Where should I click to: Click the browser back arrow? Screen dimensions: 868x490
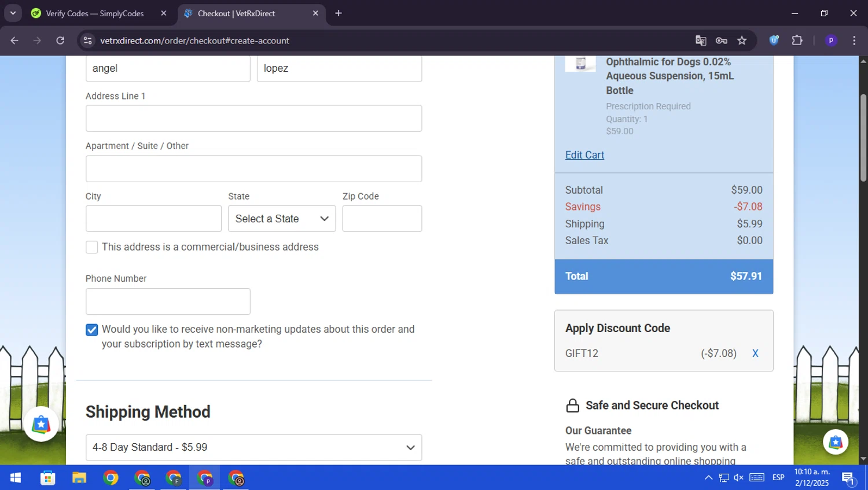click(x=14, y=40)
